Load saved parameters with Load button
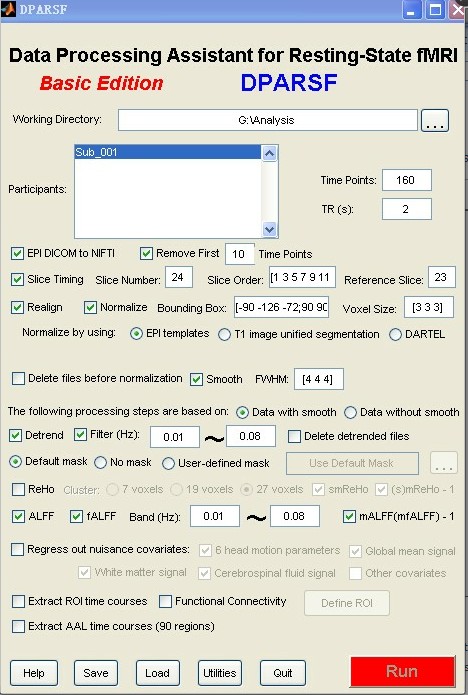468x695 pixels. click(157, 673)
